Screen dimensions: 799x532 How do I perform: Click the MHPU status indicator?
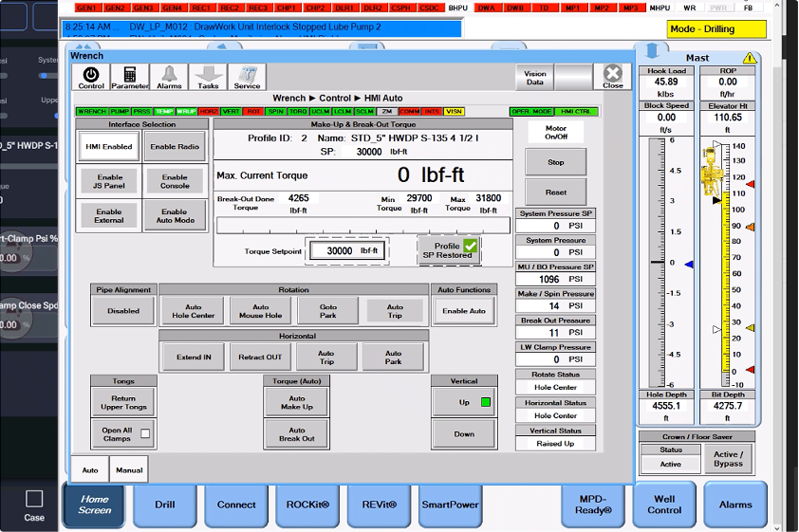(x=660, y=8)
